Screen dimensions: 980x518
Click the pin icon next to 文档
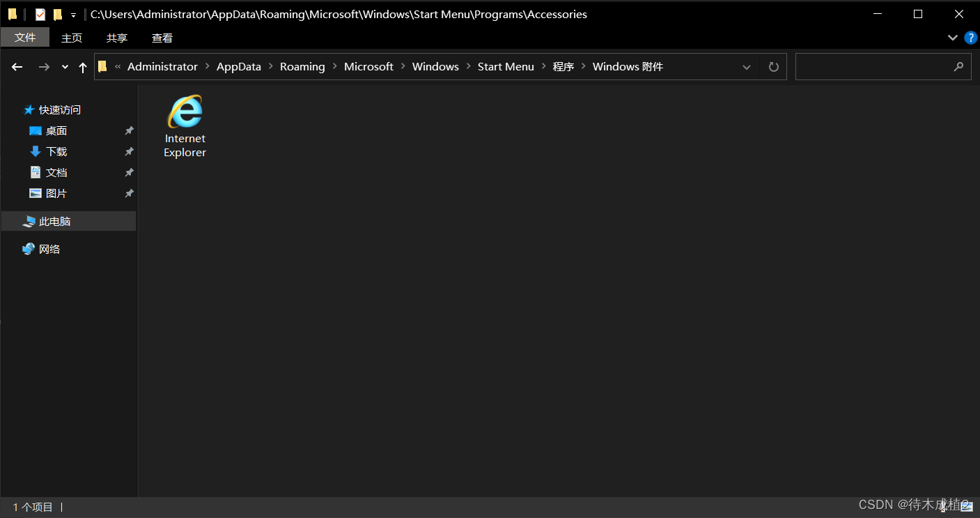(129, 172)
